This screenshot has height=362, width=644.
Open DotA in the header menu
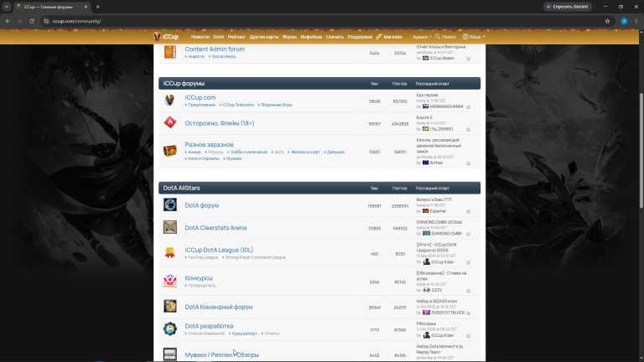(219, 37)
